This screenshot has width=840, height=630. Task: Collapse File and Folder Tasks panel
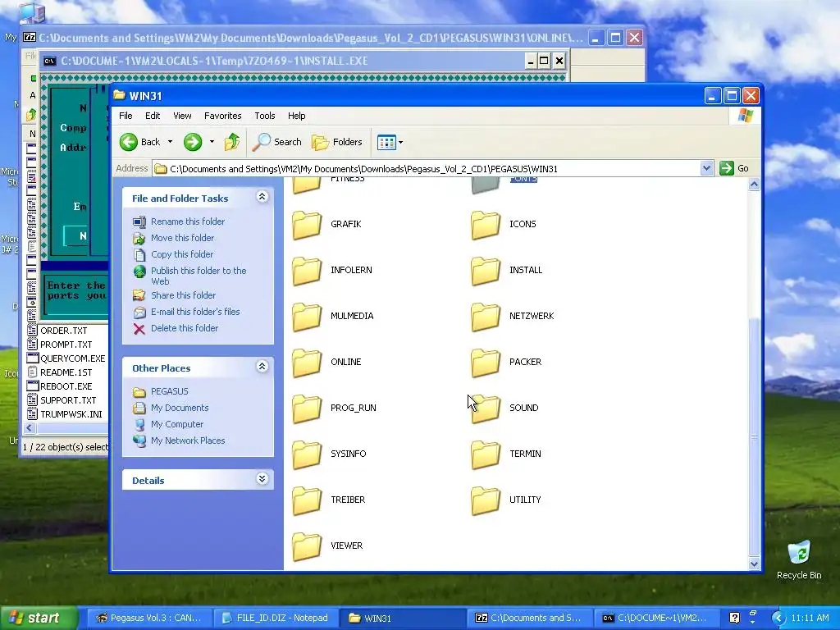click(x=262, y=197)
